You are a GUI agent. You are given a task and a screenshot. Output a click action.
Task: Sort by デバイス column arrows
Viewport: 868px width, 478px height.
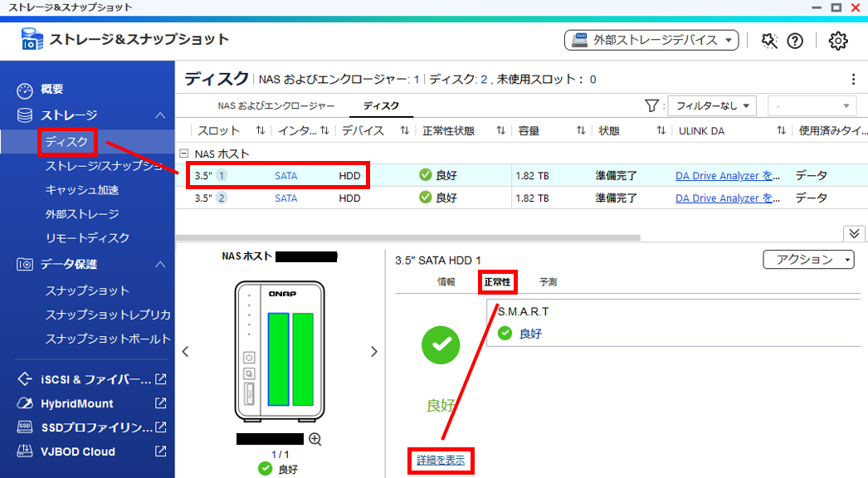click(x=405, y=130)
